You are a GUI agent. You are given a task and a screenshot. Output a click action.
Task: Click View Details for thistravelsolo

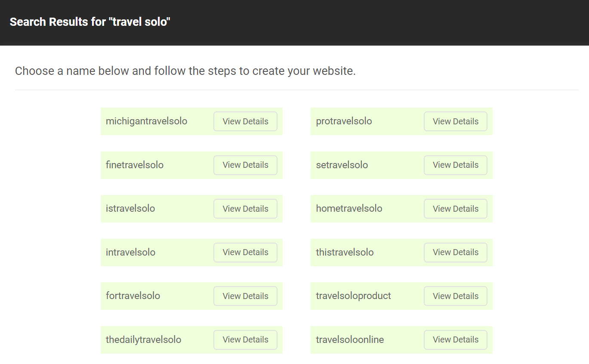click(455, 252)
